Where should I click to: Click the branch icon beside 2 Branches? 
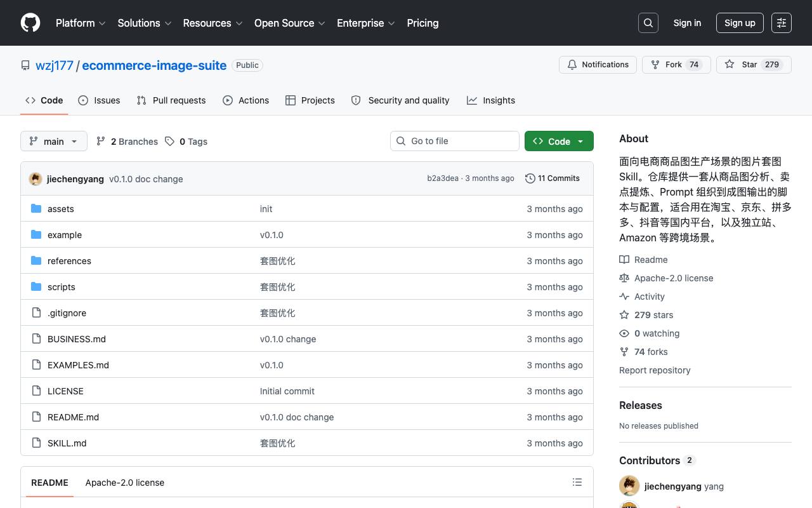pos(101,142)
